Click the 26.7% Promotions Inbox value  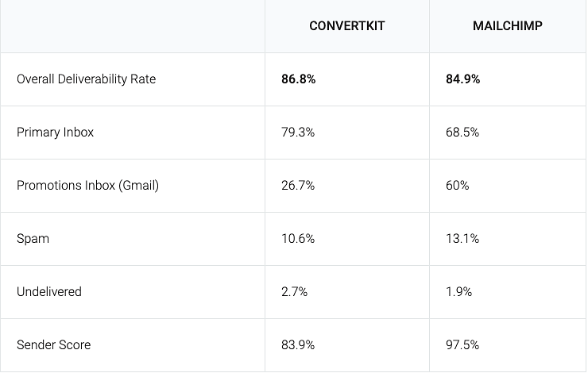click(298, 186)
